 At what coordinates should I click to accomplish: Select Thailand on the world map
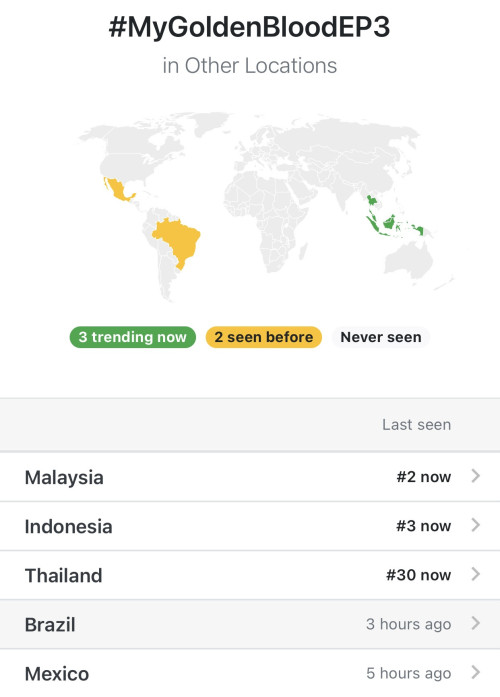pos(372,201)
